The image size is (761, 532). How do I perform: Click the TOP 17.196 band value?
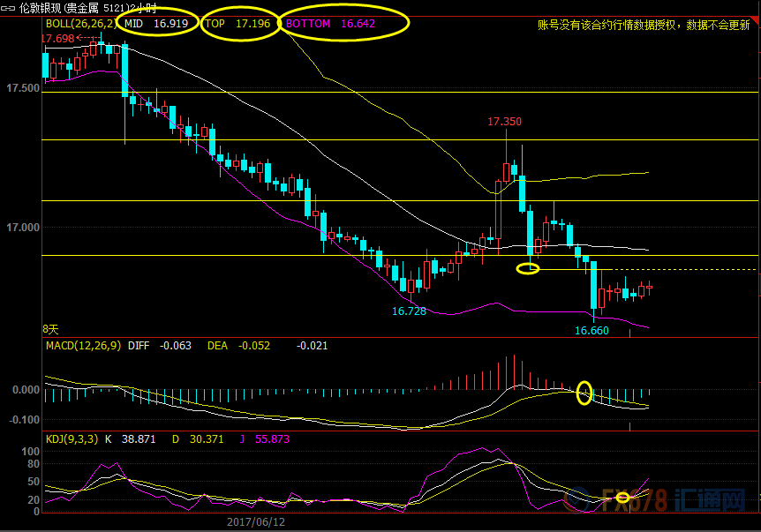237,24
